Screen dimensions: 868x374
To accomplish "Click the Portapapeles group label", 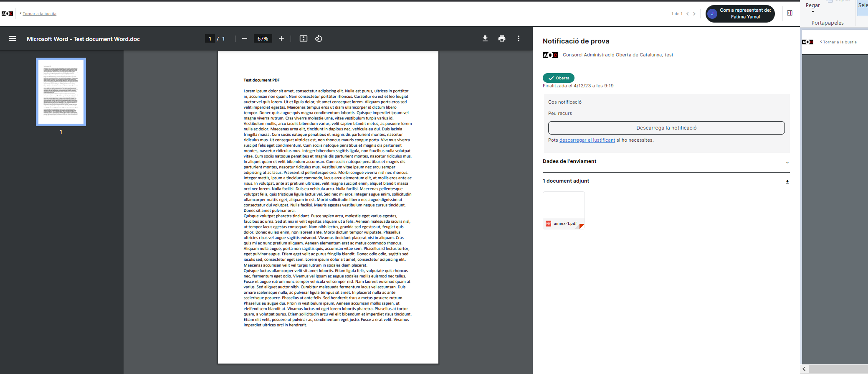I will point(828,23).
